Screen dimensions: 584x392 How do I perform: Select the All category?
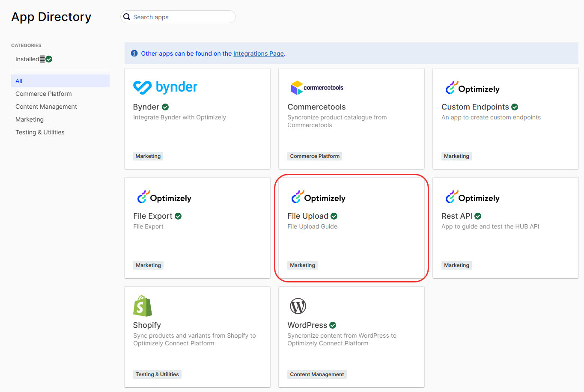pos(60,81)
